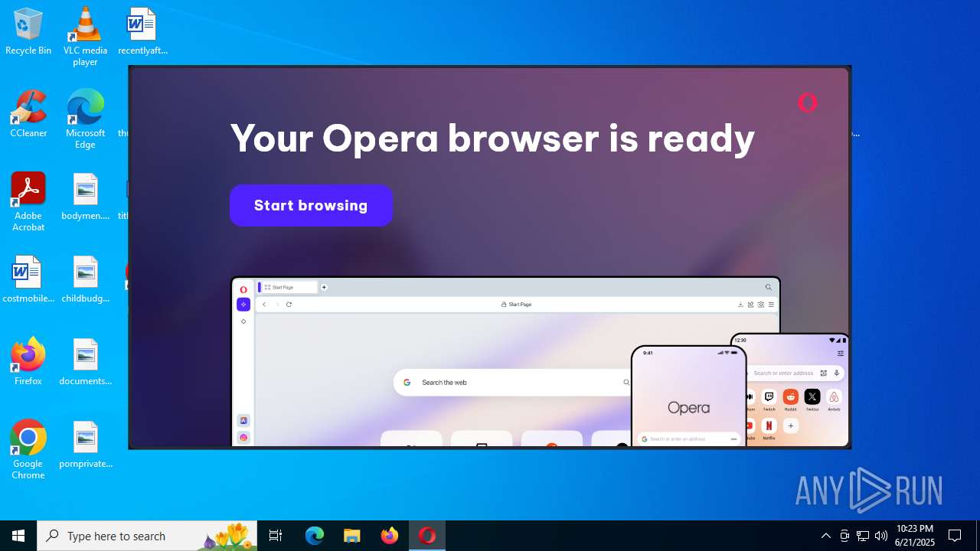This screenshot has width=980, height=551.
Task: Click the red Opera logo in installer
Action: pyautogui.click(x=808, y=103)
